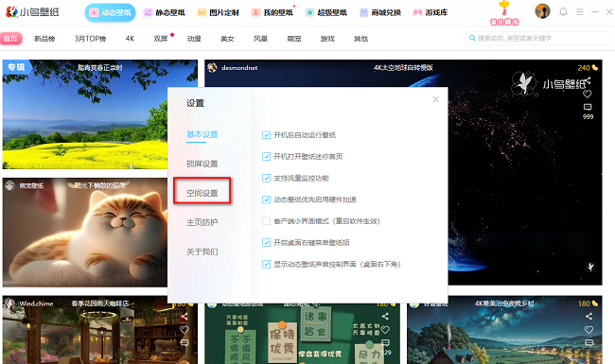Enable 客户端小界面模式 checkbox

pos(266,221)
